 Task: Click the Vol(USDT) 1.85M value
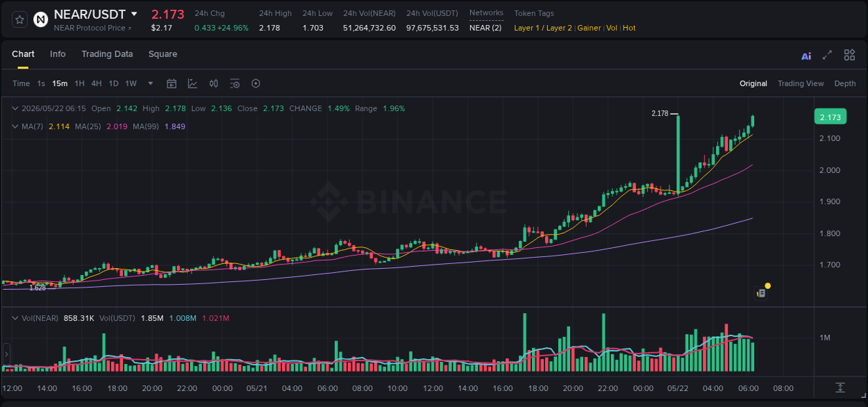click(152, 318)
